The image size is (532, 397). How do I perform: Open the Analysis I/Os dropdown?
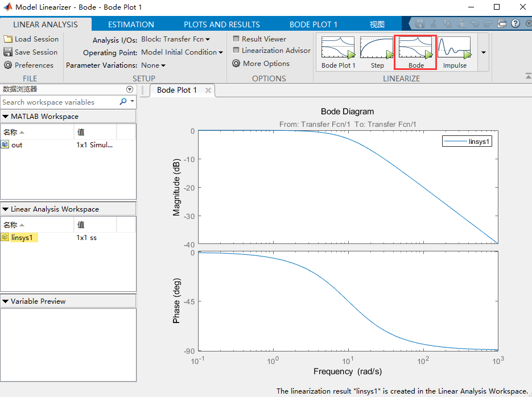point(175,39)
